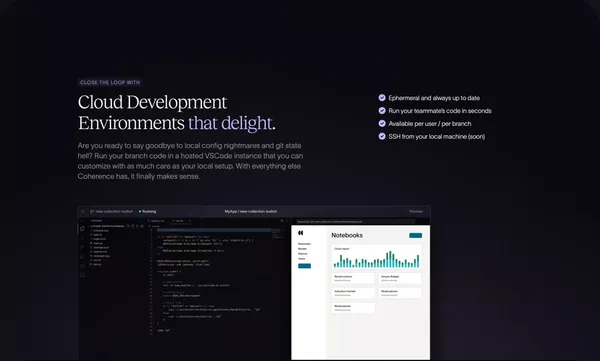This screenshot has height=361, width=600.
Task: Click the New Folder icon in the explorer header
Action: click(x=133, y=226)
